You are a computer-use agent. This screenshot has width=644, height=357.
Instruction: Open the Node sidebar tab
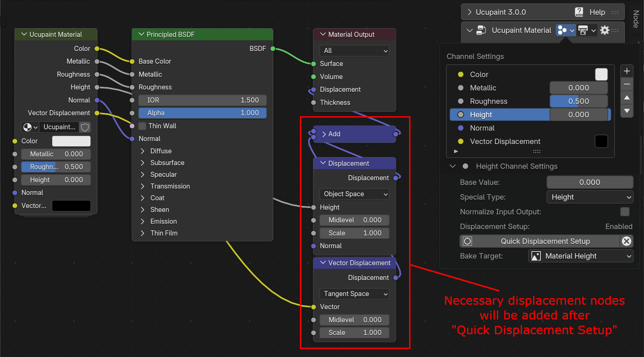636,19
